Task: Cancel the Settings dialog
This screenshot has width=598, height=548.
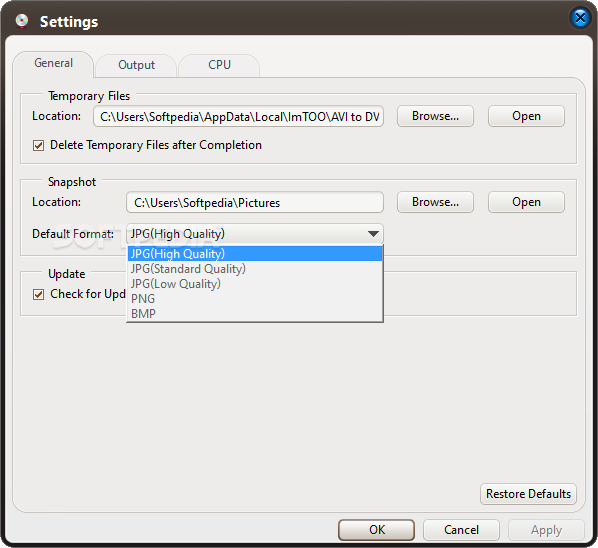Action: (461, 530)
